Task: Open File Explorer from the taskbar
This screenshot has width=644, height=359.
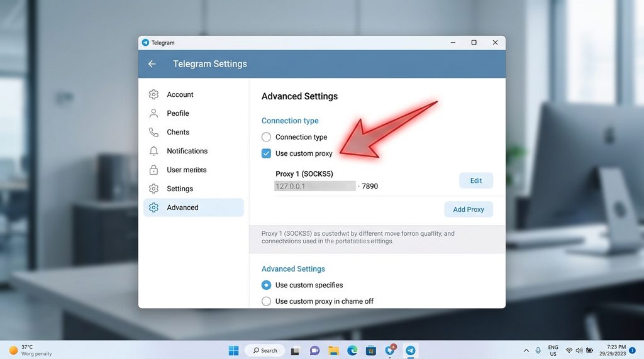Action: pos(333,350)
